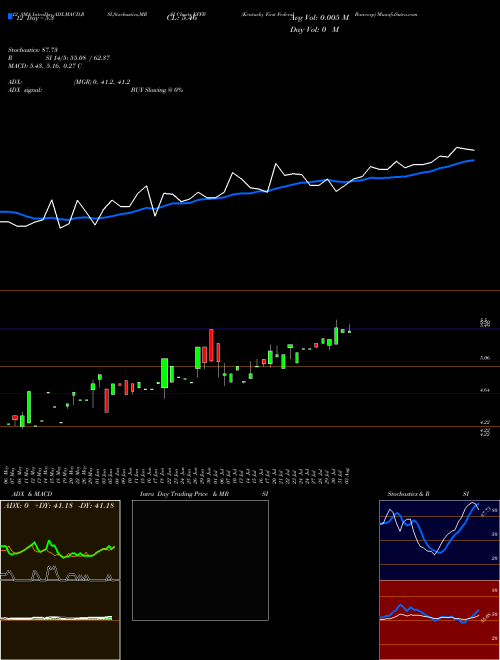The image size is (500, 660).
Task: Click the 5.06 price axis label
Action: (x=484, y=358)
